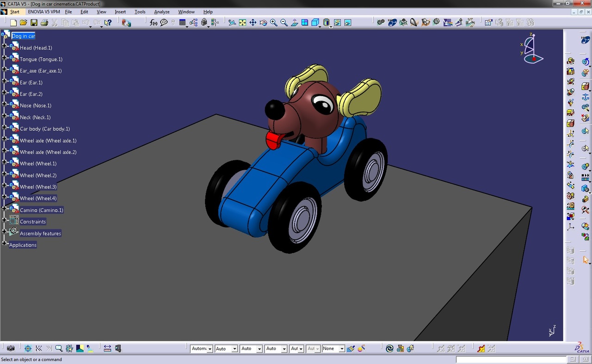Expand the Applications tree node
Viewport: 592px width, 364px height.
click(4, 243)
